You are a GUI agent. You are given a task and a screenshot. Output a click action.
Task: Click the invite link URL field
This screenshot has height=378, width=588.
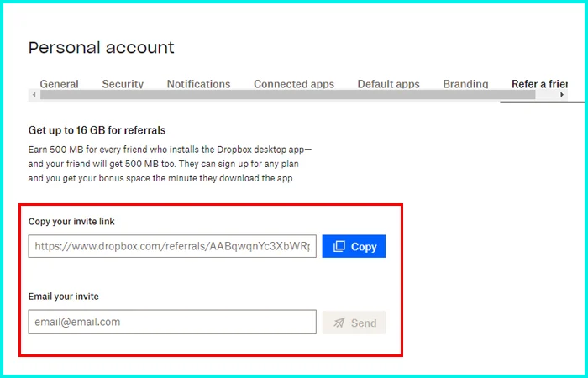(x=172, y=246)
